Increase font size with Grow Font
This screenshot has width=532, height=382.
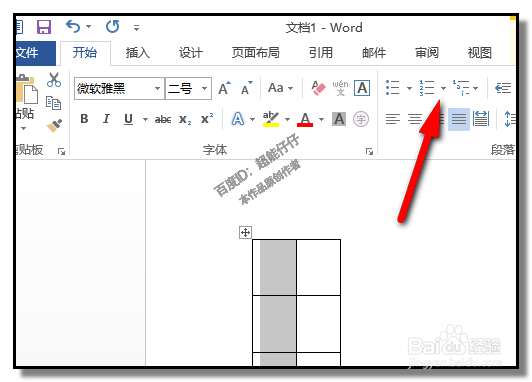[224, 88]
